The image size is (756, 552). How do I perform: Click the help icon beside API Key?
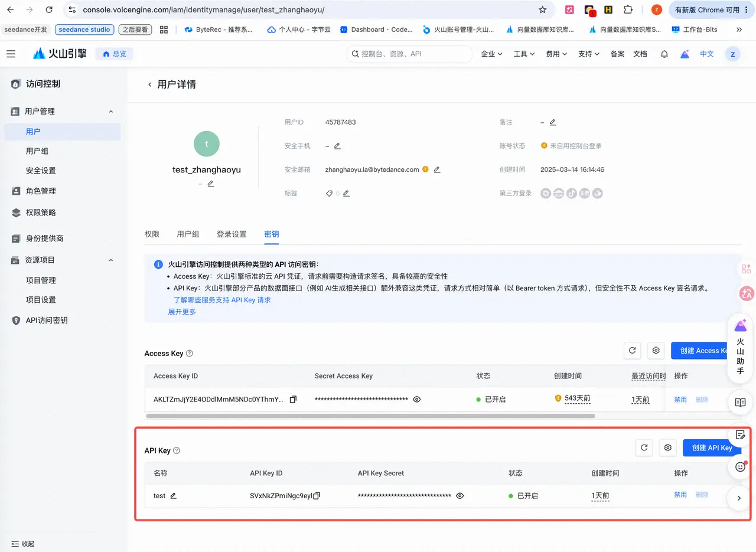pos(177,450)
